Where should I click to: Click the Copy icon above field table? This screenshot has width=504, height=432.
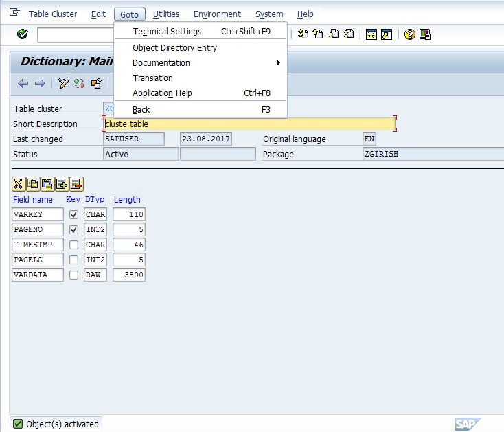33,184
